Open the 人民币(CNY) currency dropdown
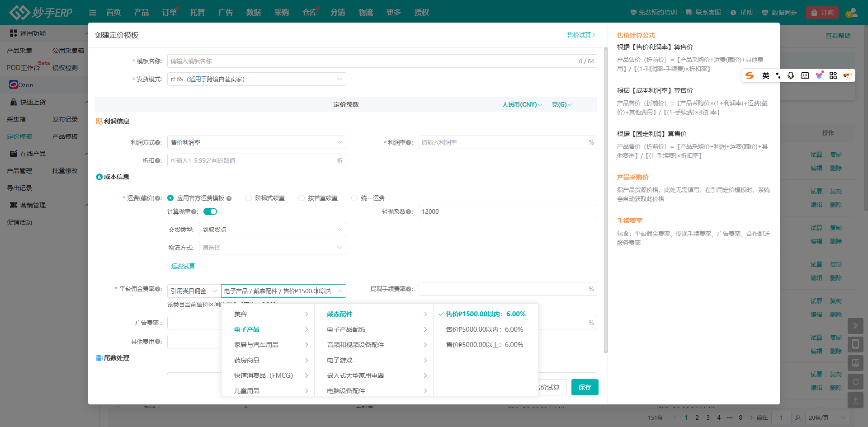 (x=522, y=104)
